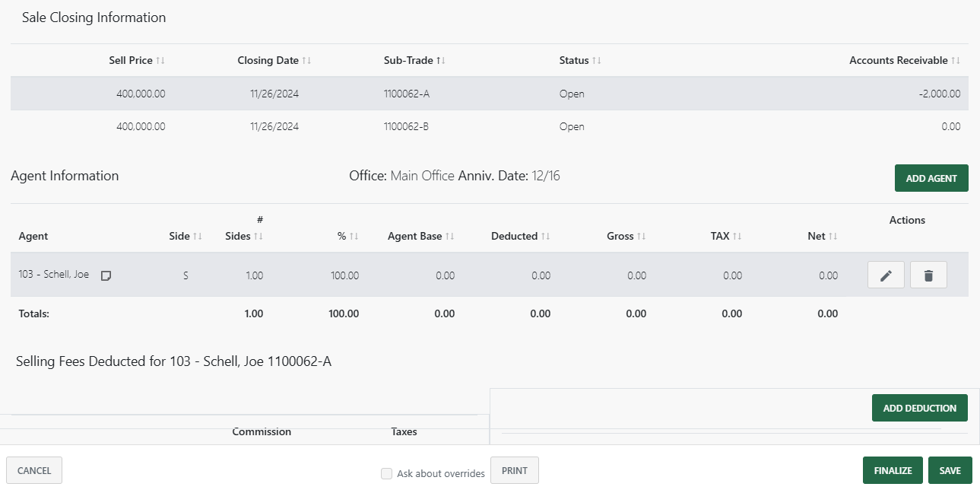Click the ADD AGENT button
The width and height of the screenshot is (980, 490).
click(x=931, y=177)
